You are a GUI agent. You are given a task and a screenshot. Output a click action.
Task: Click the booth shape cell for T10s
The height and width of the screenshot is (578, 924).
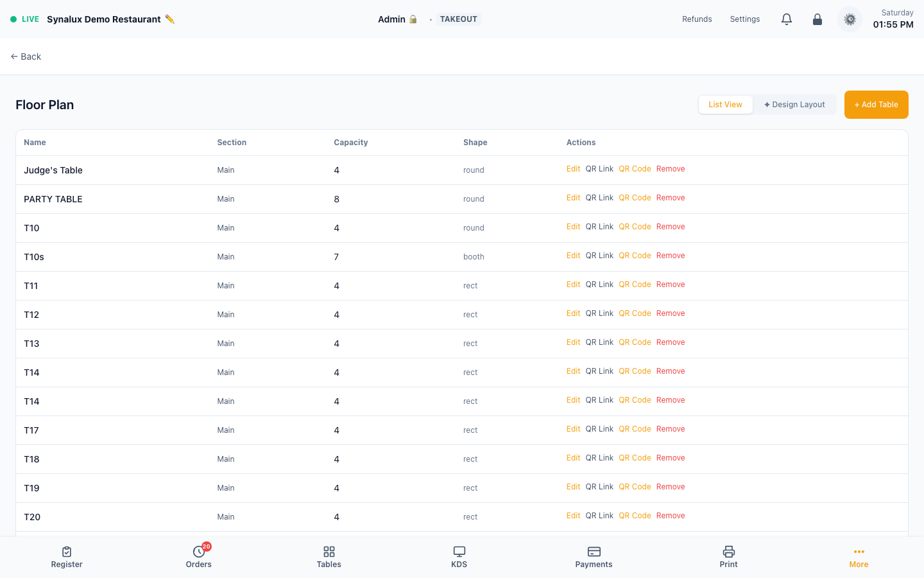point(474,257)
